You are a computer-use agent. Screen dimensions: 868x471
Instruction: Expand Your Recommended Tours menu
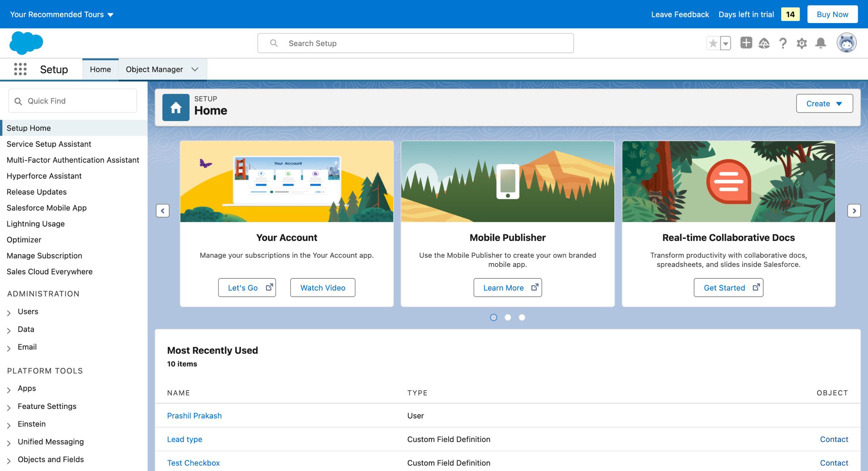click(62, 14)
